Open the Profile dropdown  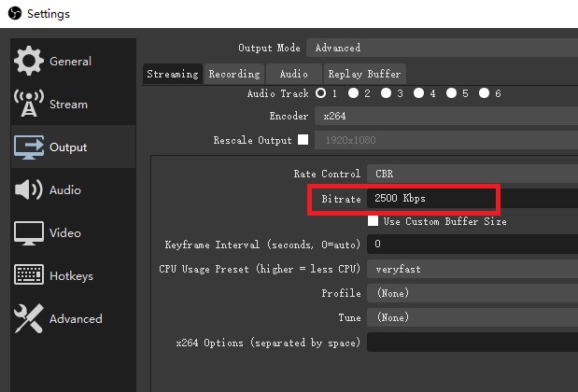coord(472,293)
